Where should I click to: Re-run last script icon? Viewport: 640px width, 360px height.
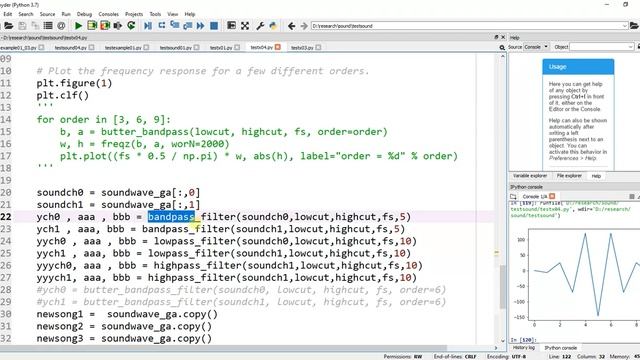pos(131,26)
